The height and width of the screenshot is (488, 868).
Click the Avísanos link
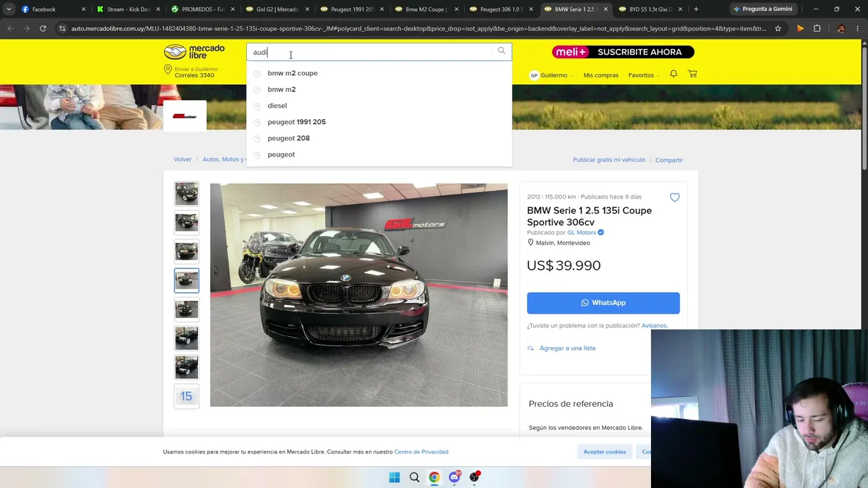click(x=654, y=326)
